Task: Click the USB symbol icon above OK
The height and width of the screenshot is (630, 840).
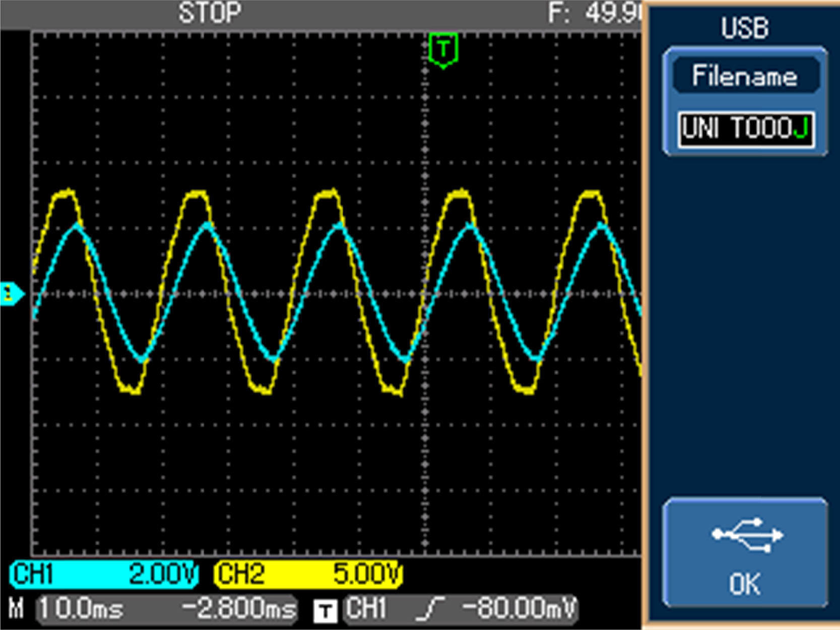Action: point(747,534)
